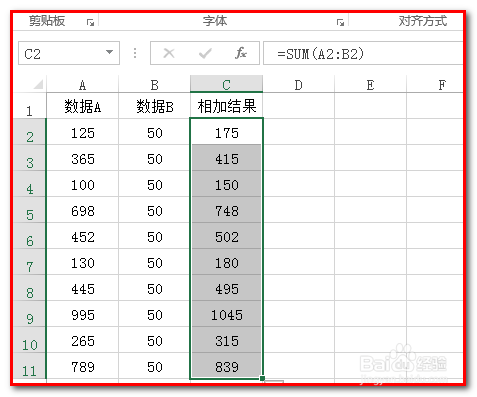
Task: Select result cell 180
Action: click(x=226, y=262)
